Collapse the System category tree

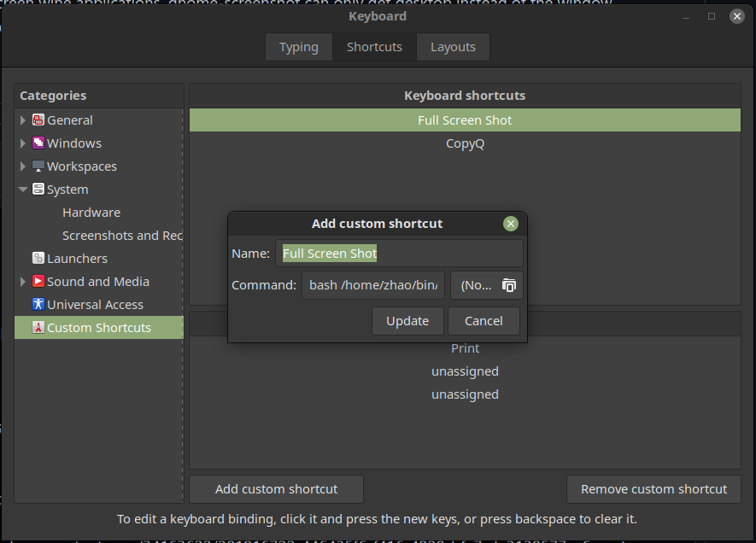point(23,189)
